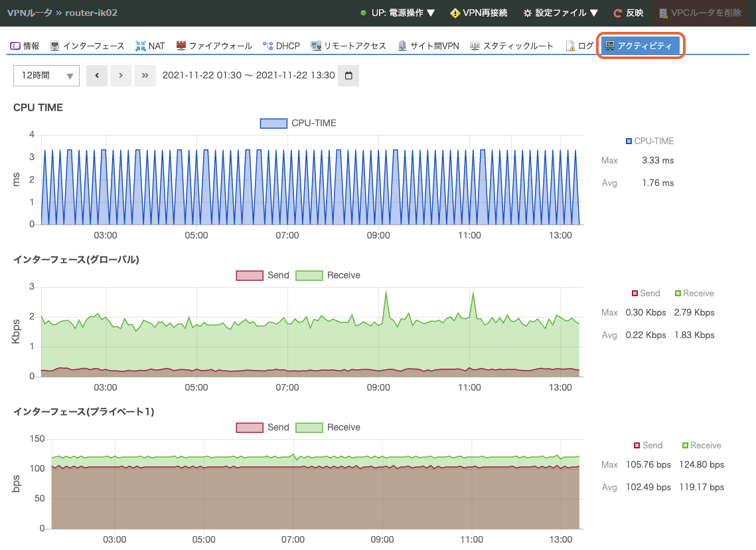The image size is (756, 550).
Task: Jump to latest time period
Action: [x=145, y=75]
